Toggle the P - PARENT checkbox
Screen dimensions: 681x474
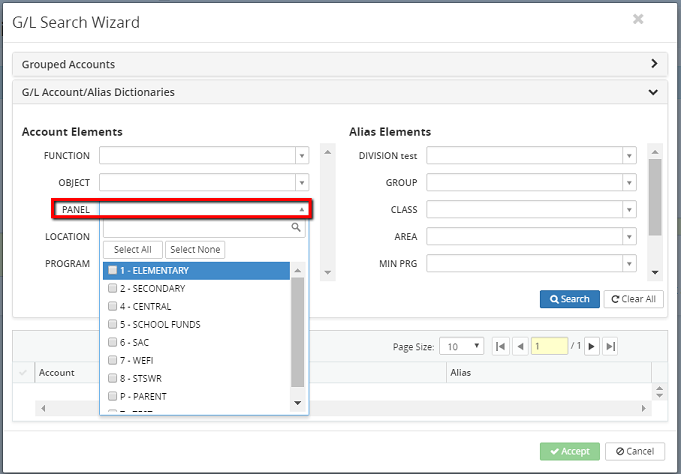(x=113, y=397)
